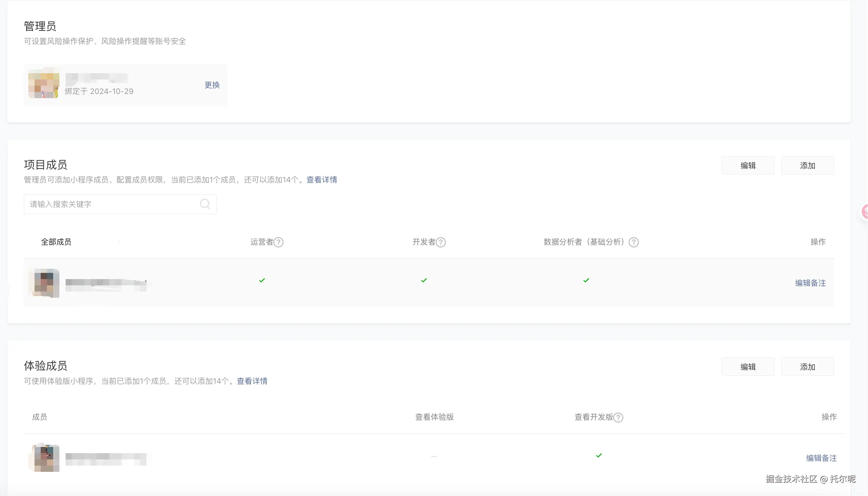Image resolution: width=868 pixels, height=496 pixels.
Task: Click 运营者 checkmark for project member
Action: [x=262, y=280]
